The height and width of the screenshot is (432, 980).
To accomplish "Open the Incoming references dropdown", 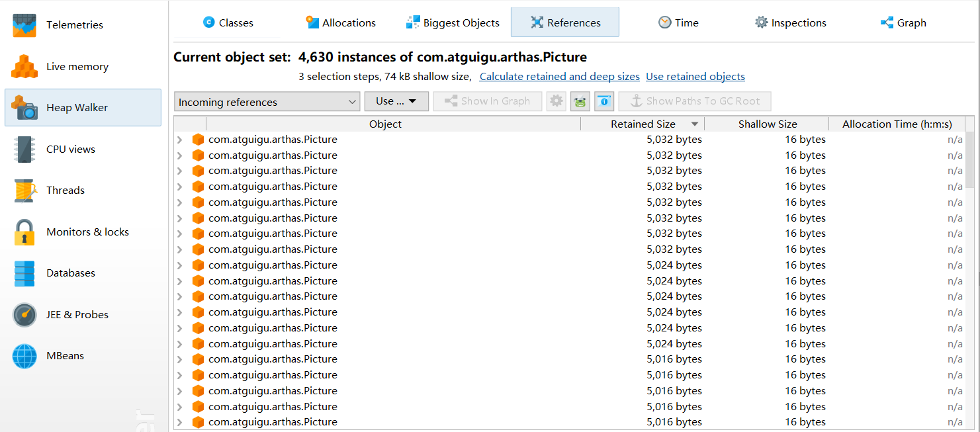I will 267,102.
